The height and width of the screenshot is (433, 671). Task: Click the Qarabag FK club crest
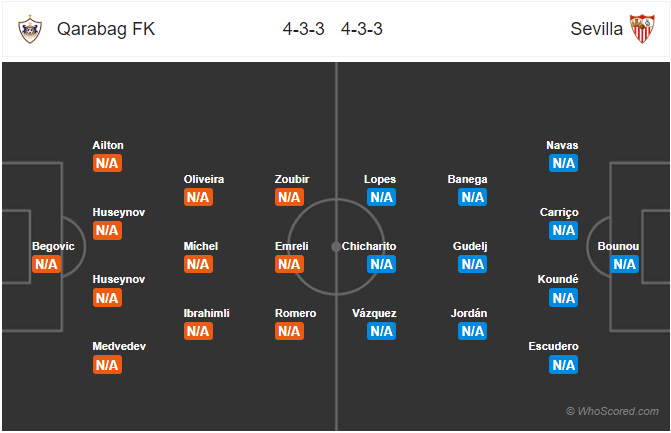[x=30, y=29]
